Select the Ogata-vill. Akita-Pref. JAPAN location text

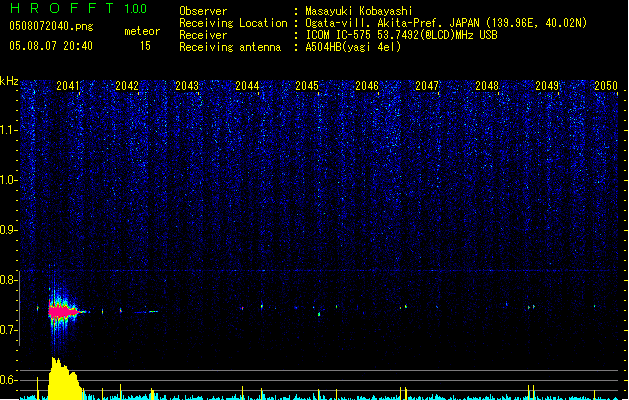point(446,23)
